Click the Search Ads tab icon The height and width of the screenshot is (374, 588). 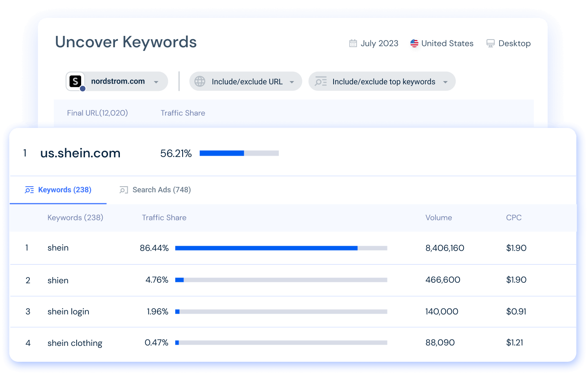point(124,190)
